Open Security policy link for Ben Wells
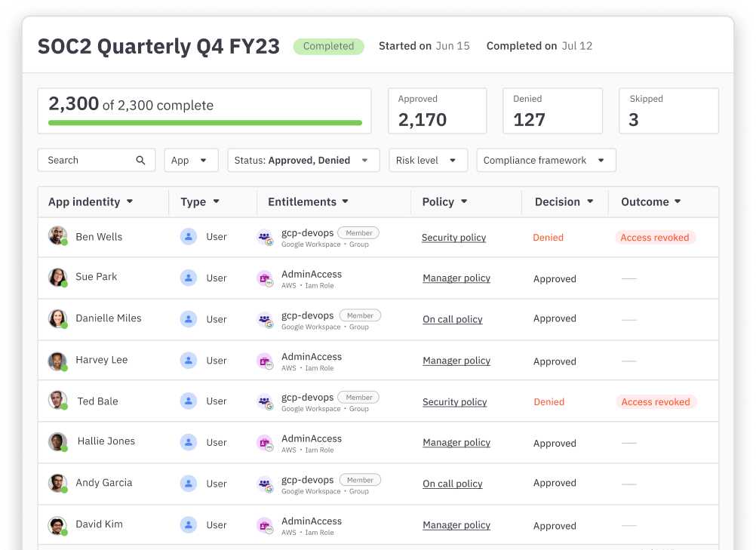The image size is (756, 550). [453, 238]
